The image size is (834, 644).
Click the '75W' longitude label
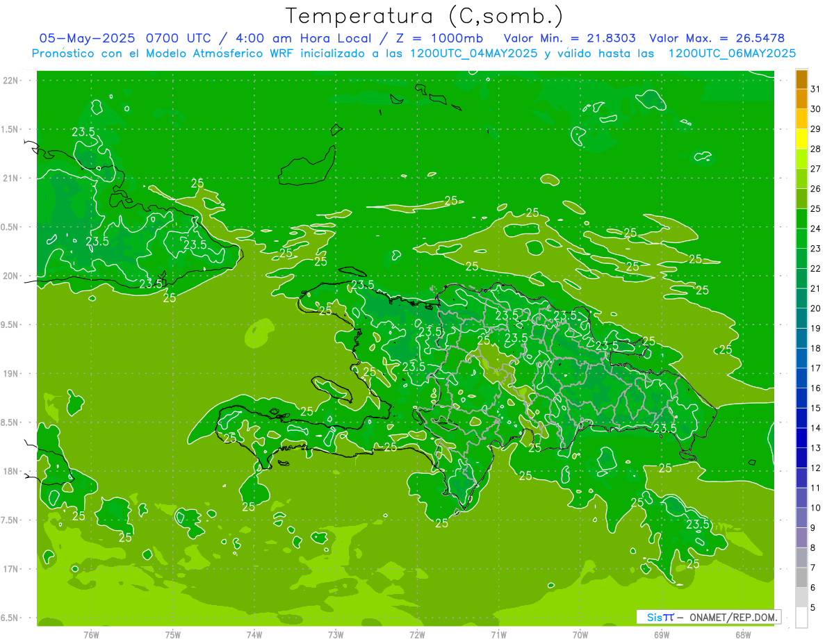click(x=172, y=634)
